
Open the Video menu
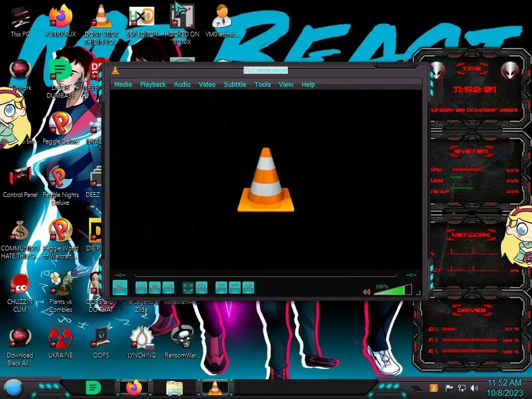point(207,85)
